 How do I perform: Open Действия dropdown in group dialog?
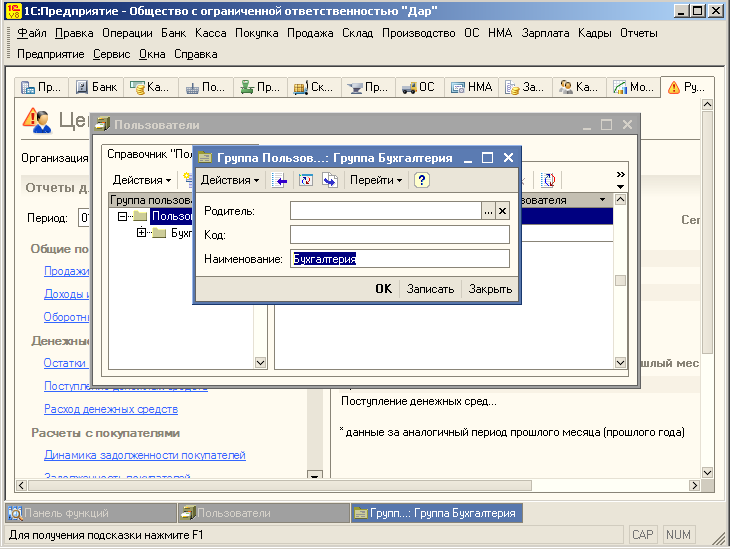(230, 180)
